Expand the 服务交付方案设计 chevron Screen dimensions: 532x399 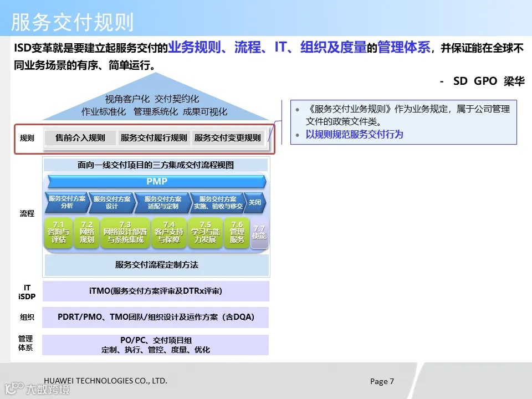[x=111, y=203]
